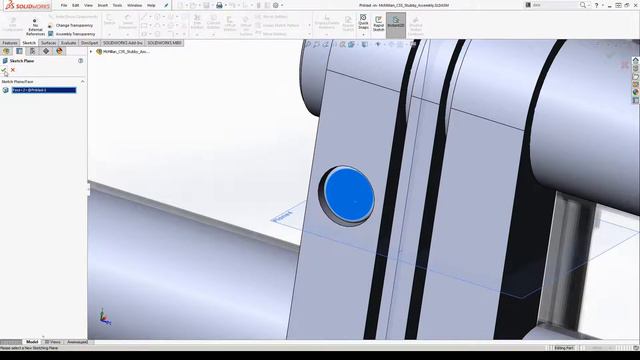Open Sketch Plane help icon

pyautogui.click(x=80, y=60)
